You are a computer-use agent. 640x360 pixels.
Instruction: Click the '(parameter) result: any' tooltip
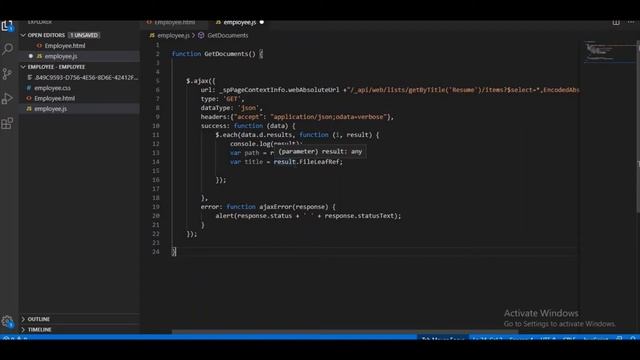[320, 151]
